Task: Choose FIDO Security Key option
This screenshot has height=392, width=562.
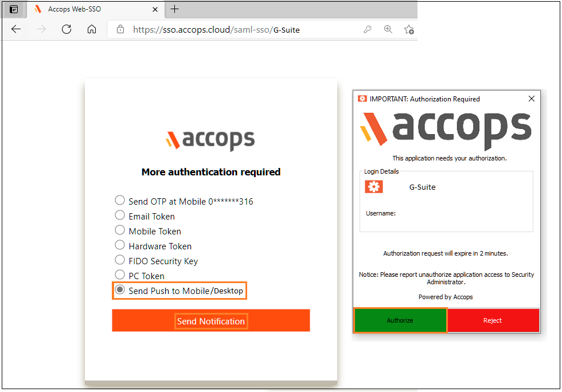Action: coord(120,260)
